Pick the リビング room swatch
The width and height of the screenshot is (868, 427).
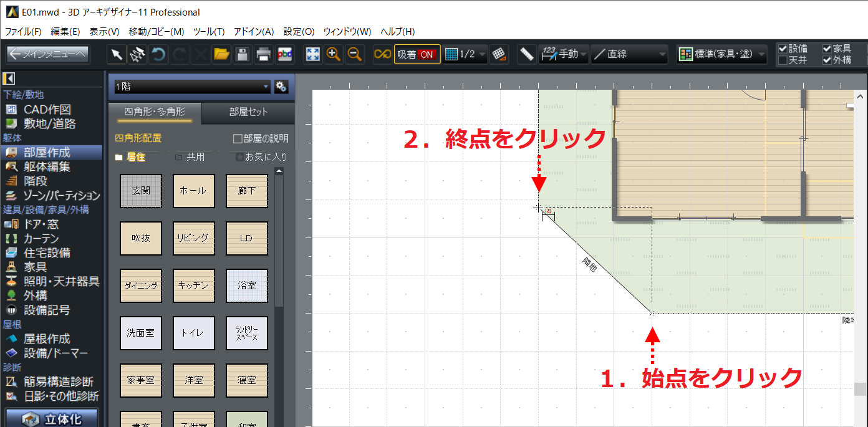194,238
